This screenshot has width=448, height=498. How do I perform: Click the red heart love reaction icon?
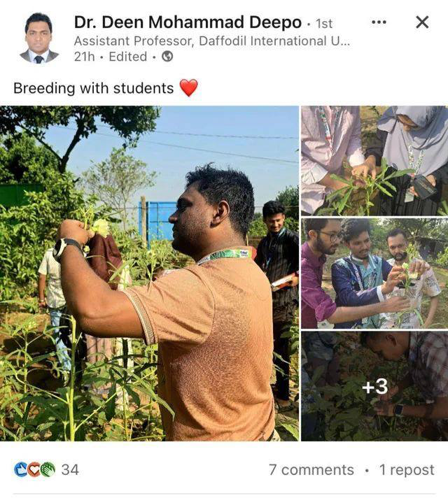(34, 470)
